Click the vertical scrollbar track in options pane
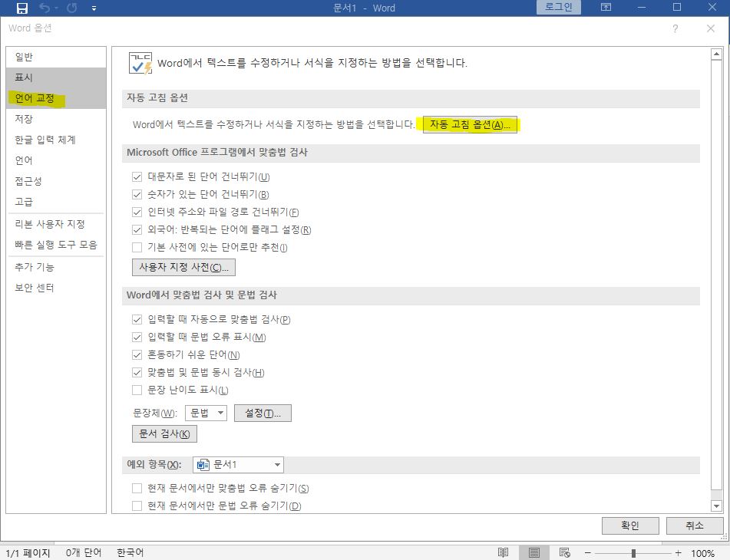The height and width of the screenshot is (560, 730). click(x=716, y=495)
